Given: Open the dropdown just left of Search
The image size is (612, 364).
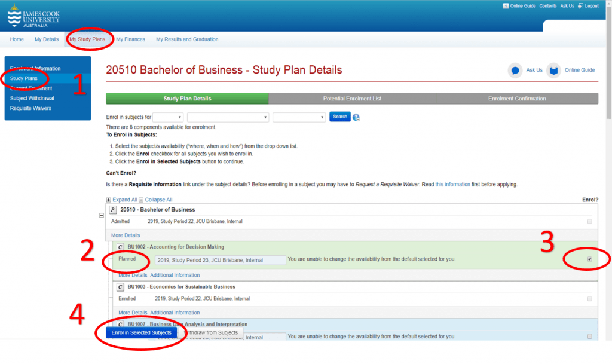Looking at the screenshot, I should (x=299, y=117).
